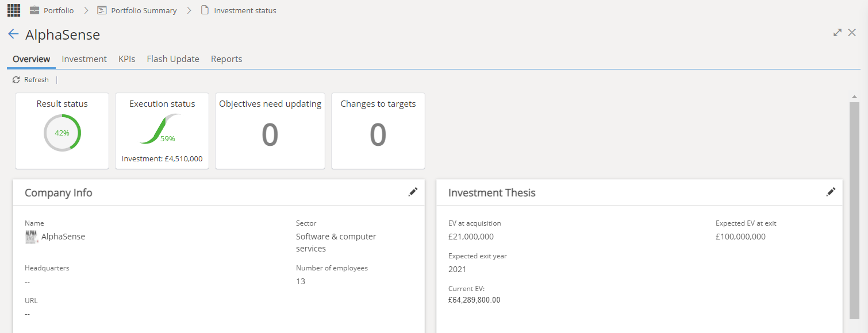Click the Investment status document icon
The width and height of the screenshot is (868, 333).
tap(205, 10)
